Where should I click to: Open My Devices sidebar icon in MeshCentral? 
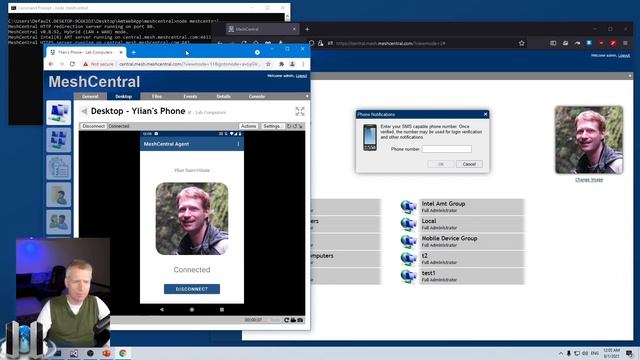(58, 113)
